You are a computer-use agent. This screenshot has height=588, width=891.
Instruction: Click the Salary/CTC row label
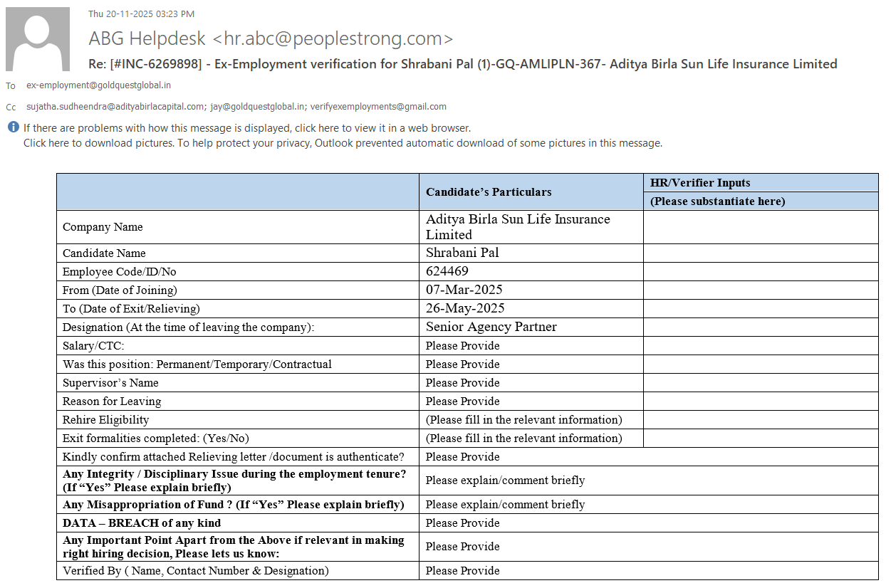point(93,346)
